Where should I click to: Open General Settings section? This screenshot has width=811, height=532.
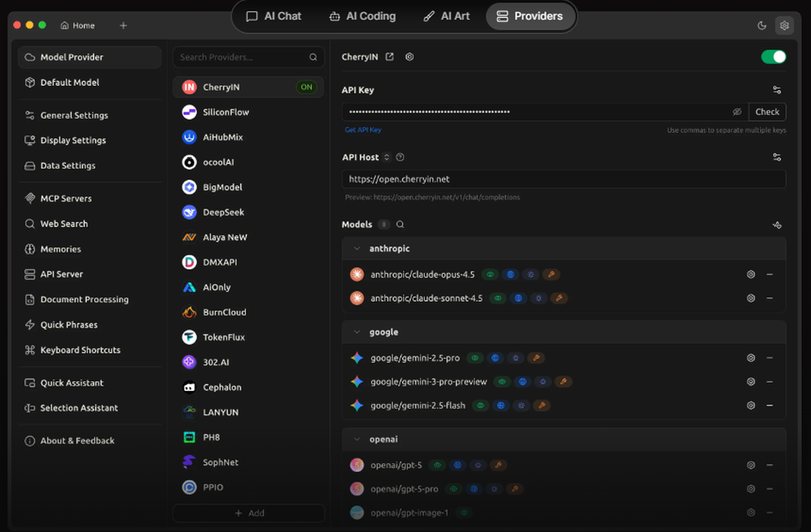pos(89,115)
